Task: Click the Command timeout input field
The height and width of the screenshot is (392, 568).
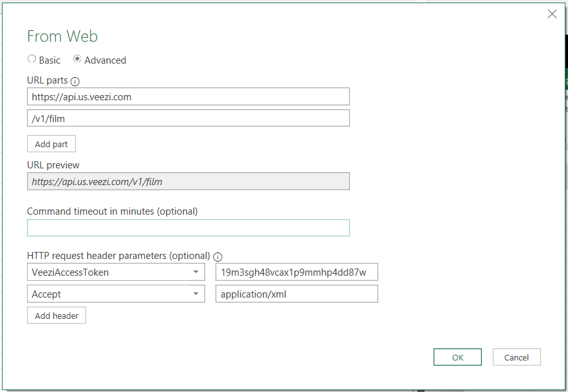Action: click(188, 227)
